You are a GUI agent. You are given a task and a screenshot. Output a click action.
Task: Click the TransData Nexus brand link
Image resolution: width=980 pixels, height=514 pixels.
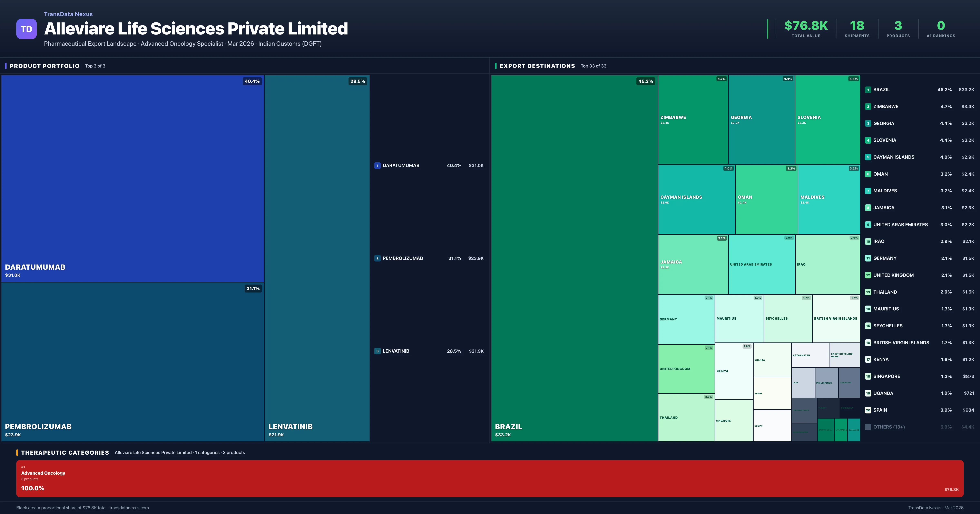[x=68, y=14]
